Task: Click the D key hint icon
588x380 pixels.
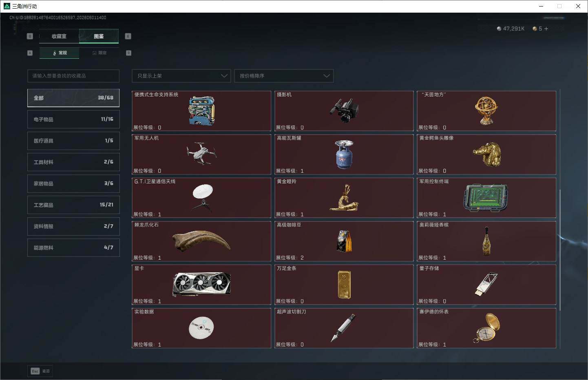Action: [x=129, y=53]
